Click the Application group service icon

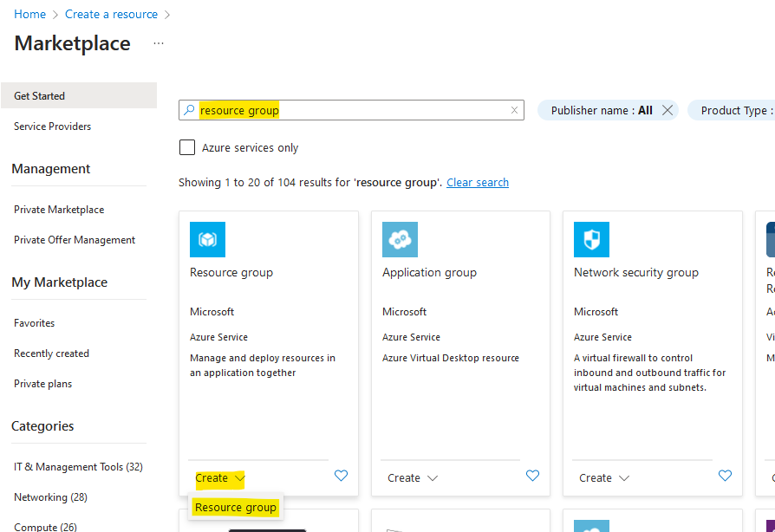400,239
